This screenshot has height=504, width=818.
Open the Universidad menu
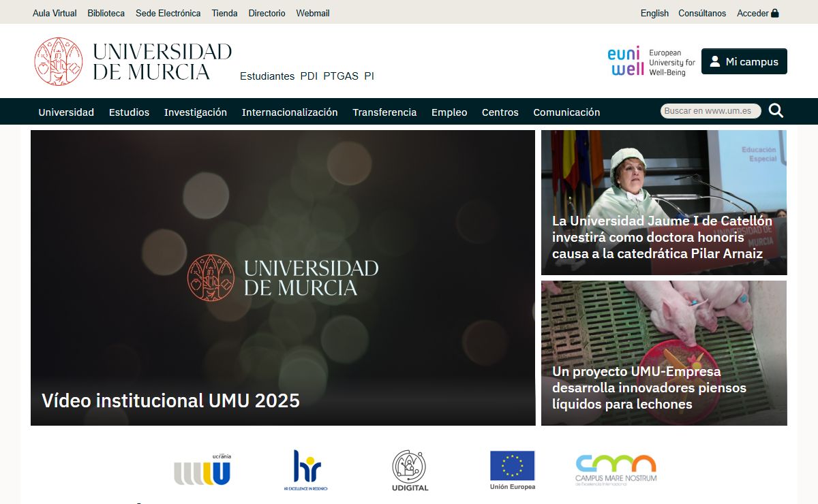tap(66, 112)
